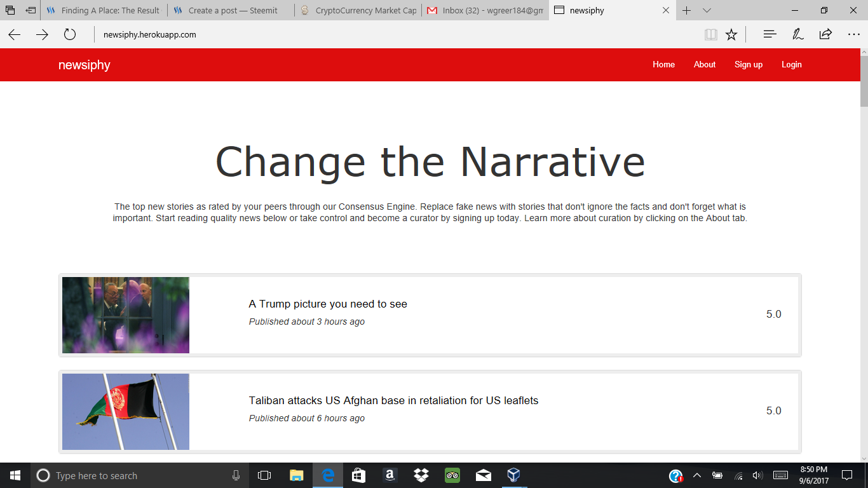Click the vertical page scrollbar thumb
This screenshot has height=488, width=868.
(864, 81)
